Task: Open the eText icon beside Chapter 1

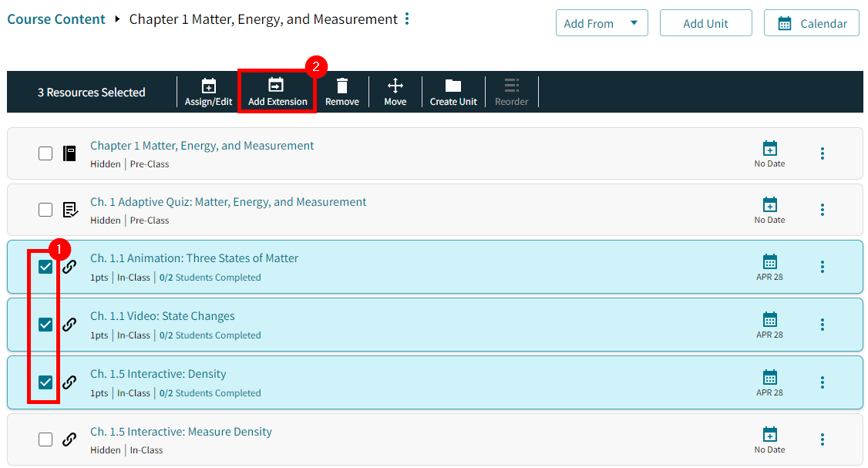Action: [x=69, y=153]
